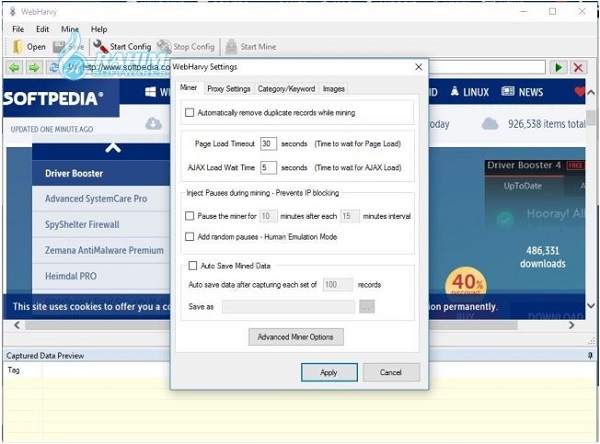This screenshot has height=444, width=600.
Task: Click the Linux penguin icon in Softpedia
Action: [454, 91]
